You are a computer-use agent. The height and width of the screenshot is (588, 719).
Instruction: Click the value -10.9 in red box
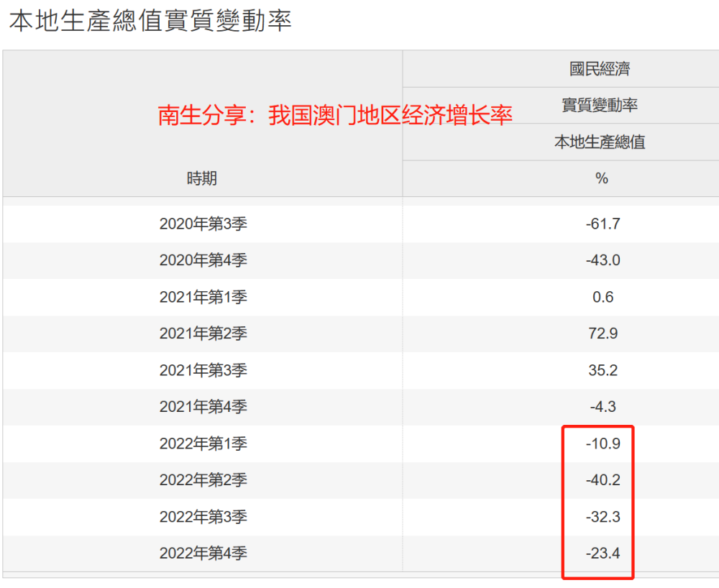pyautogui.click(x=603, y=444)
